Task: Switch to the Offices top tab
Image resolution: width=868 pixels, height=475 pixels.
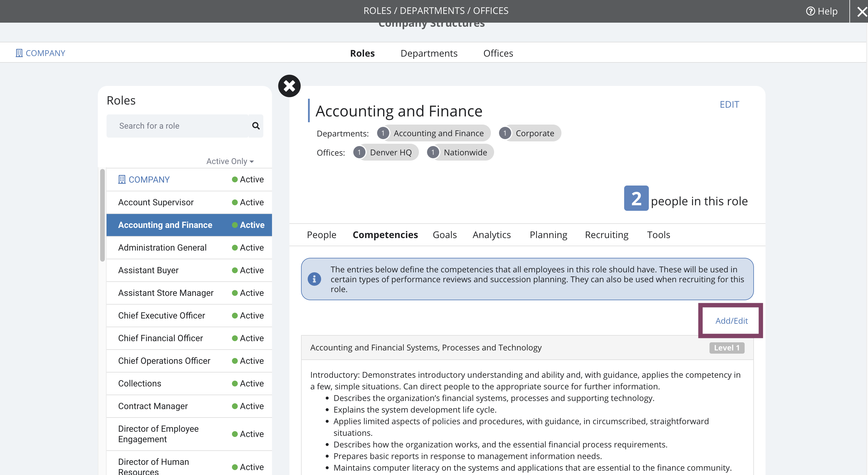Action: pyautogui.click(x=498, y=53)
